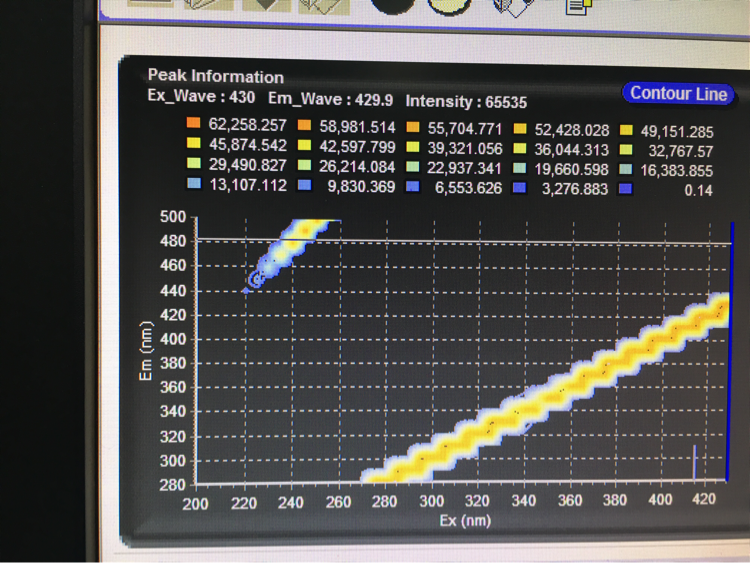Click the 55,704.771 legend value
Viewport: 750px width, 563px height.
click(464, 129)
